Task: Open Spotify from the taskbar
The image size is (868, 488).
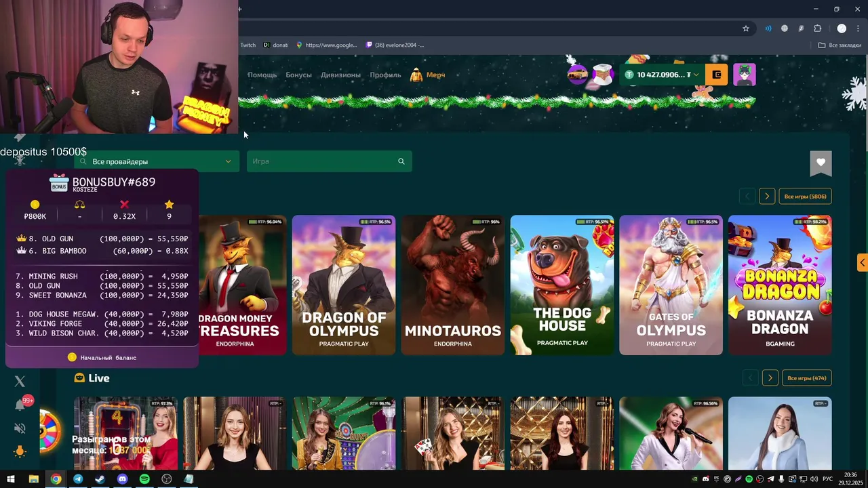Action: pos(144,479)
